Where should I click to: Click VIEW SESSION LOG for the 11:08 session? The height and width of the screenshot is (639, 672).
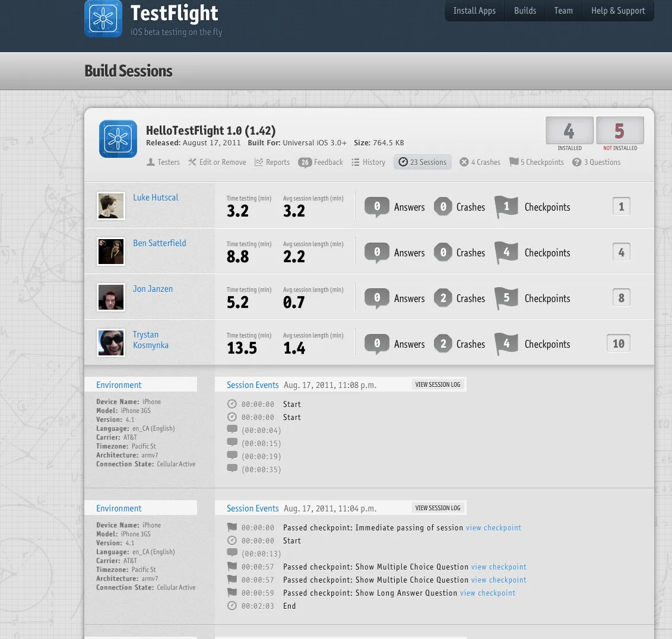438,384
